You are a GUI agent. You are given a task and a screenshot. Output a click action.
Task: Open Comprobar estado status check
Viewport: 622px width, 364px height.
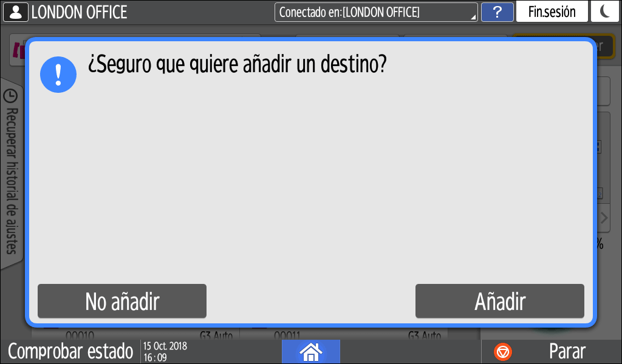[x=70, y=351]
